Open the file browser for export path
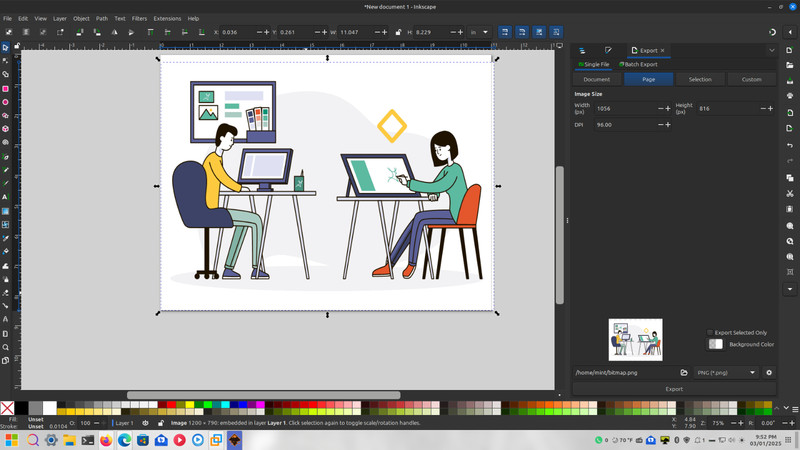This screenshot has width=800, height=450. point(684,372)
